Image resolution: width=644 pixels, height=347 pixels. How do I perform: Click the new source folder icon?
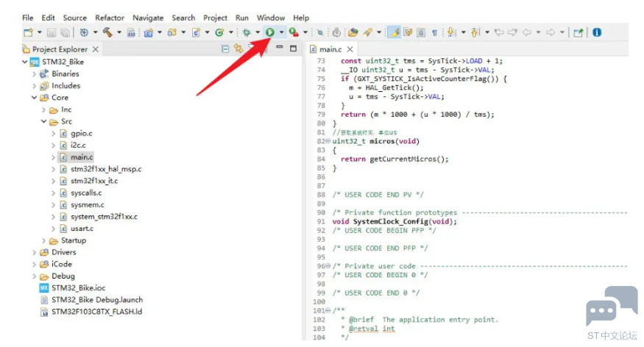coord(172,32)
